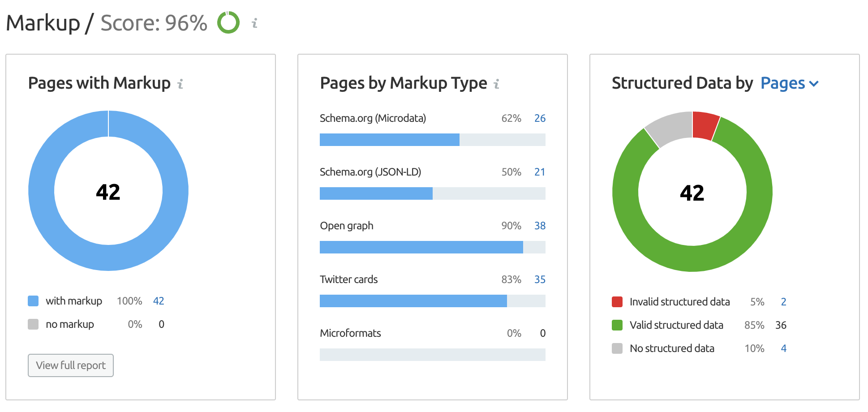The width and height of the screenshot is (868, 412).
Task: Select the Pages by Markup Type heading
Action: [403, 83]
